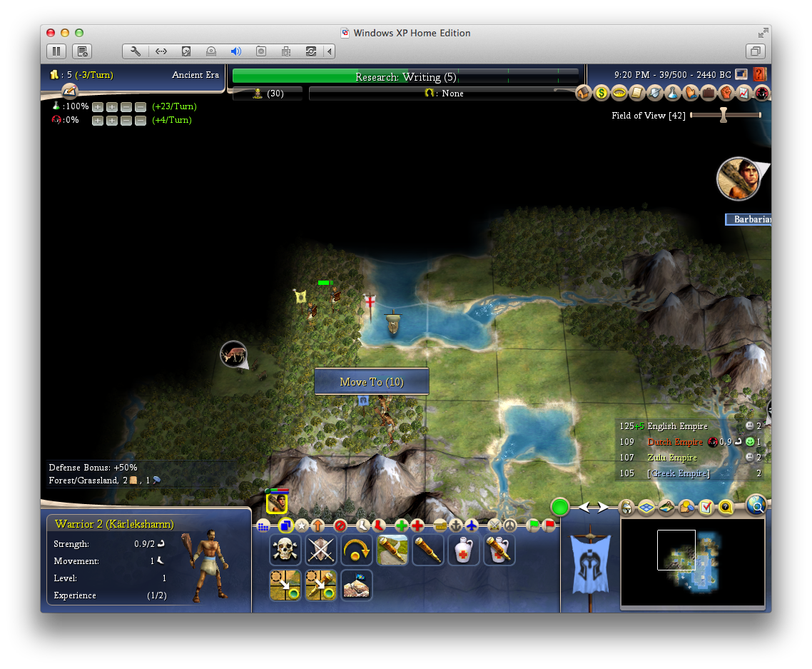812x669 pixels.
Task: Open the Corporation Advisor briefcase icon
Action: tap(708, 94)
